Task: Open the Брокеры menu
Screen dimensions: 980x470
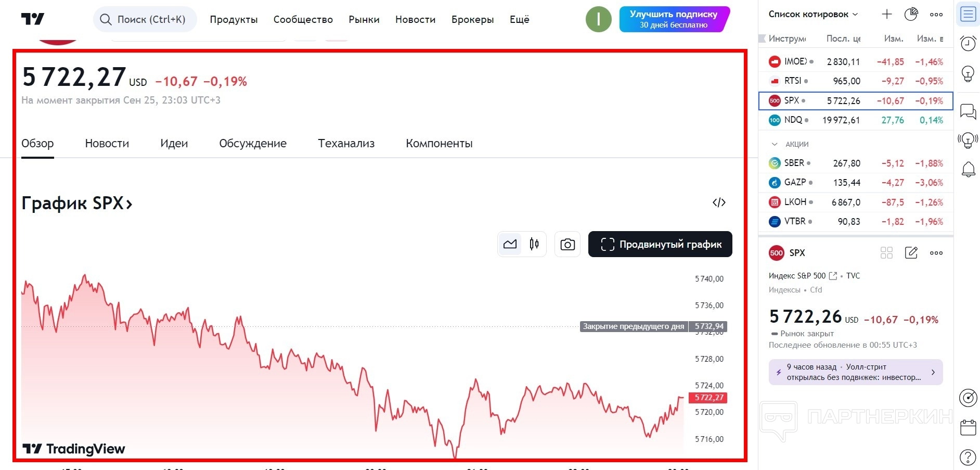Action: click(473, 19)
